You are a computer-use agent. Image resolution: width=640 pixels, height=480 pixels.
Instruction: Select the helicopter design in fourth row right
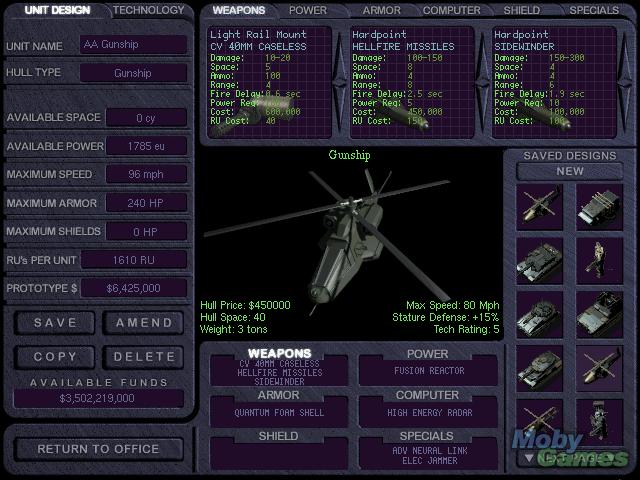click(x=600, y=368)
